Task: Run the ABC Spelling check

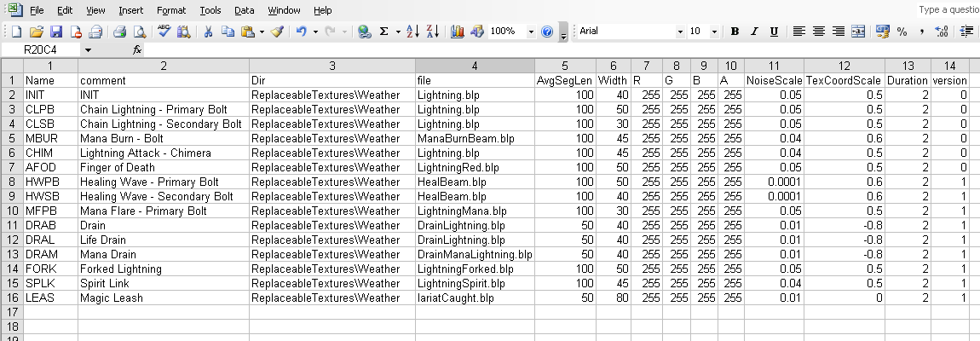Action: 164,32
